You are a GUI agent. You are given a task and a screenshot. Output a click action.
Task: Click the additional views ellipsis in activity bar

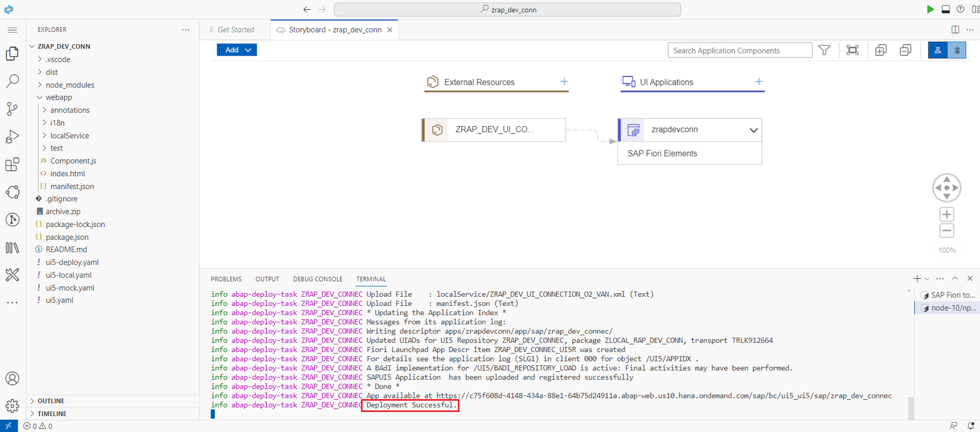(x=12, y=302)
